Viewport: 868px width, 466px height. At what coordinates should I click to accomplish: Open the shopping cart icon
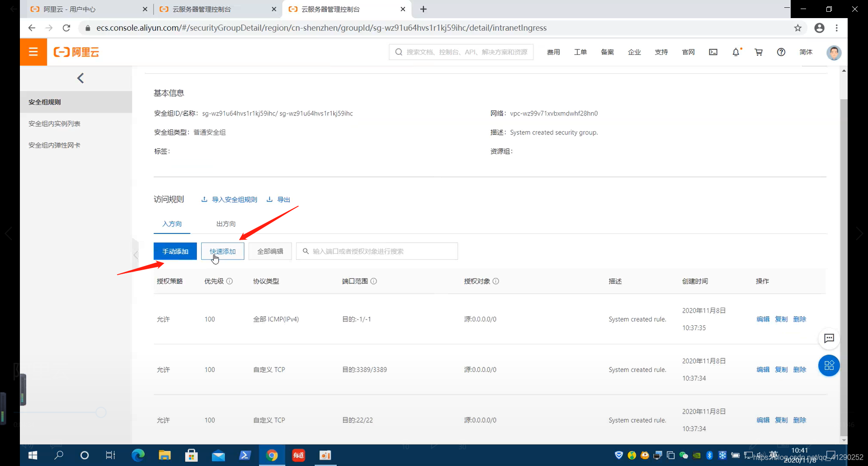(x=759, y=52)
